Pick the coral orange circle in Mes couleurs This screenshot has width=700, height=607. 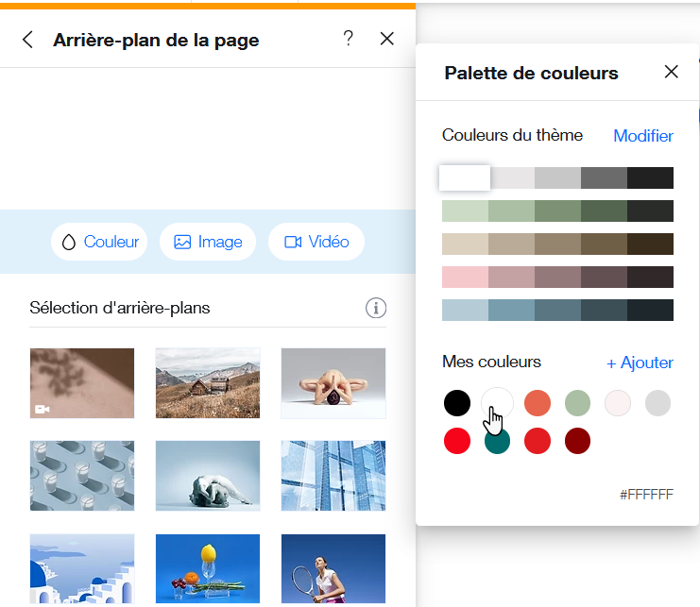(x=538, y=403)
